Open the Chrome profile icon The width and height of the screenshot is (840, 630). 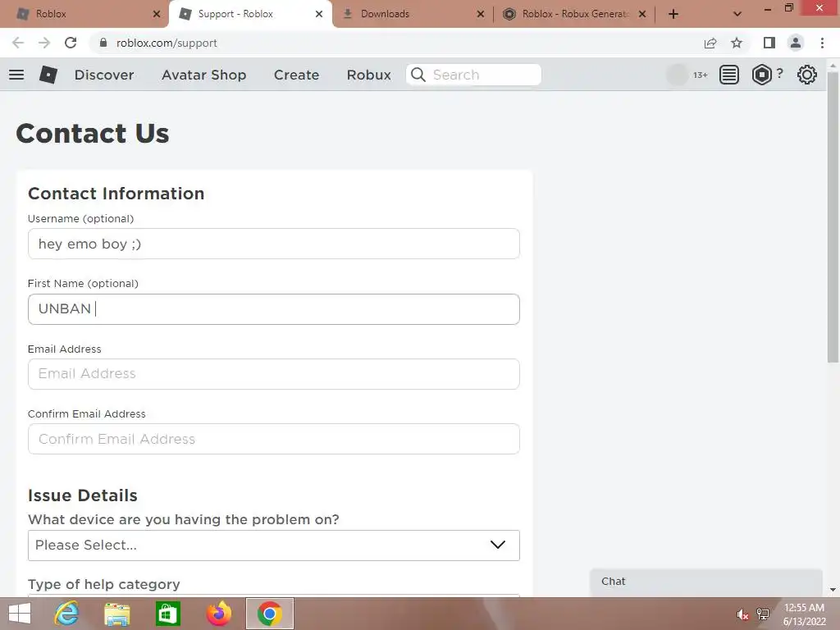coord(796,43)
